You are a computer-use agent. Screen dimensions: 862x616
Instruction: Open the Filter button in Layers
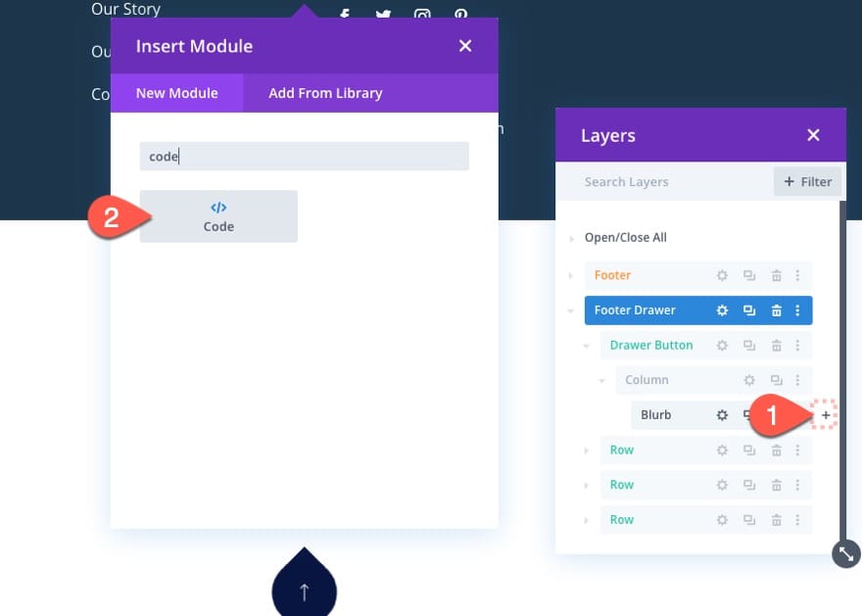[807, 182]
